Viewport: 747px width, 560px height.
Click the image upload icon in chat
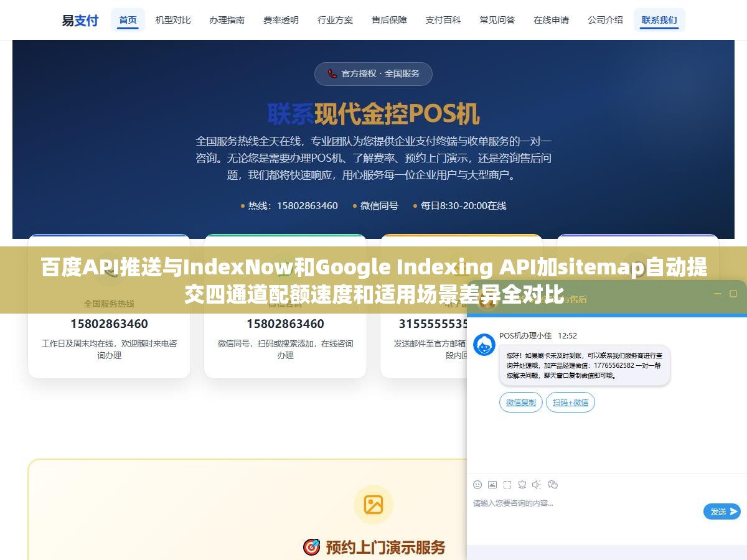coord(492,485)
